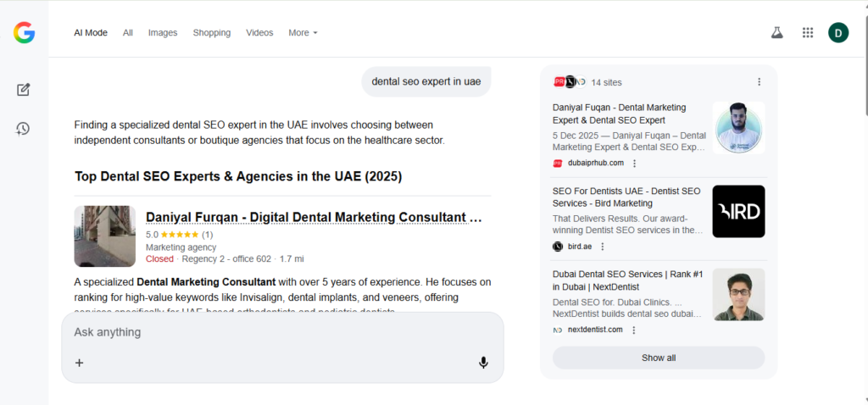This screenshot has height=405, width=868.
Task: Open AI Mode history icon
Action: pyautogui.click(x=23, y=129)
